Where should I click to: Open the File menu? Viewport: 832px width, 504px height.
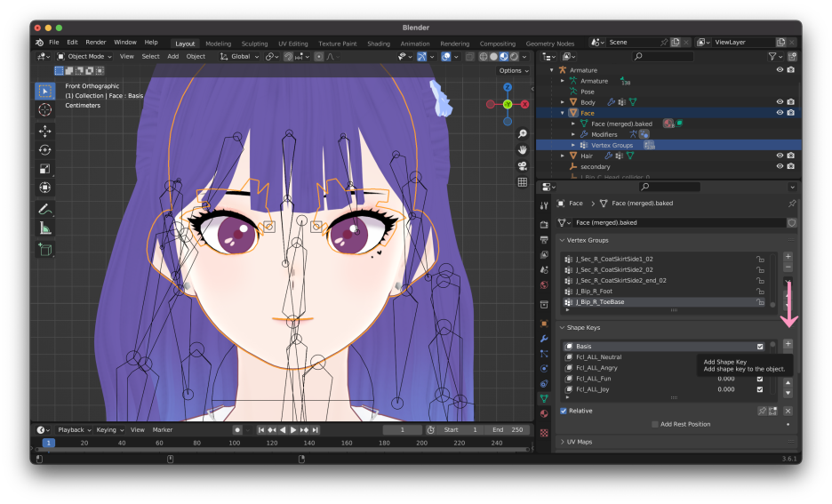[54, 43]
